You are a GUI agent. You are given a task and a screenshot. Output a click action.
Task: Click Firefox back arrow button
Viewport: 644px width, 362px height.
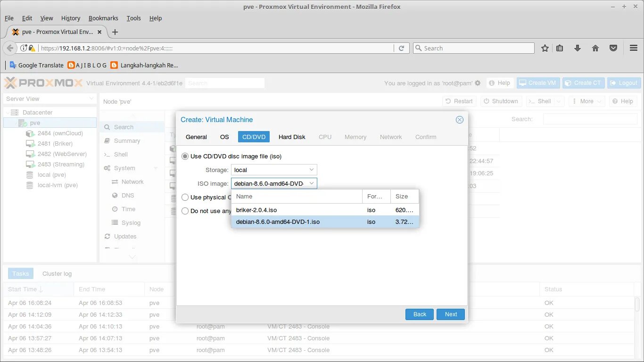click(10, 48)
